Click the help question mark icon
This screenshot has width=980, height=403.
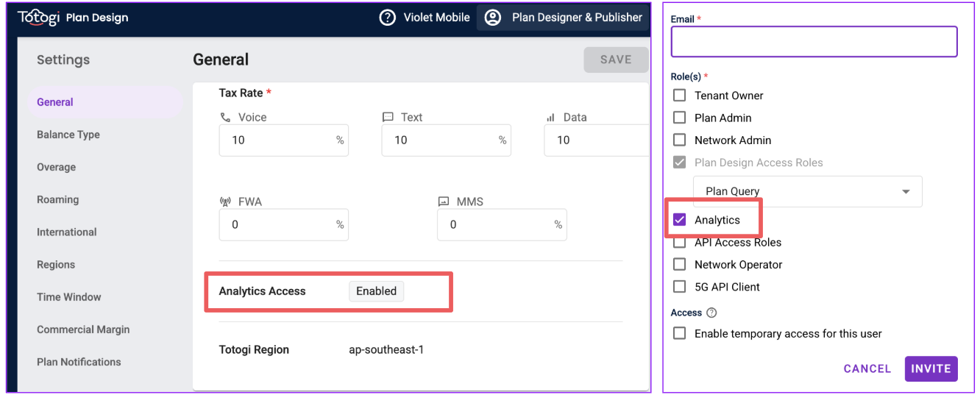tap(387, 18)
